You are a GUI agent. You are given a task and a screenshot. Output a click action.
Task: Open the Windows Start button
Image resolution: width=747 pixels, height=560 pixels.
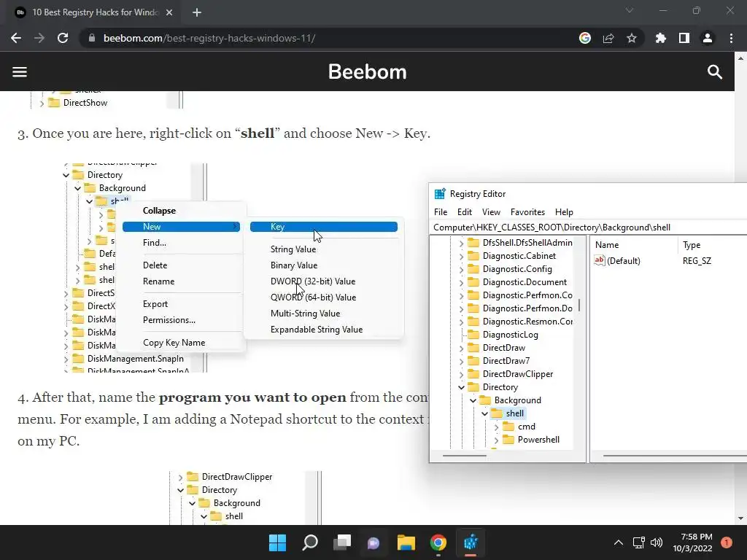pos(277,542)
